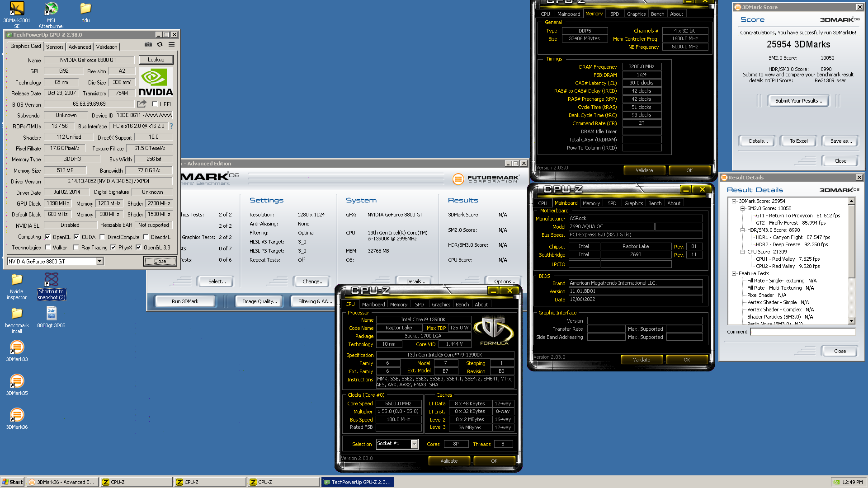
Task: Click the GPU-Z refresh icon
Action: [x=160, y=44]
